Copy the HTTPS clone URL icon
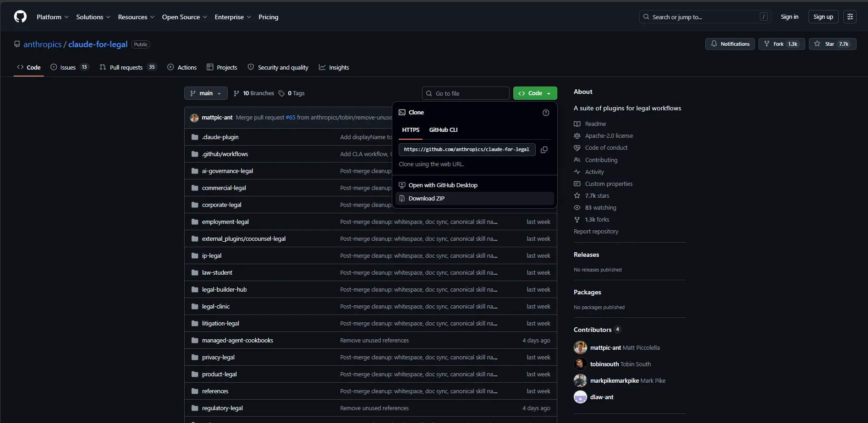This screenshot has height=423, width=868. (x=544, y=150)
